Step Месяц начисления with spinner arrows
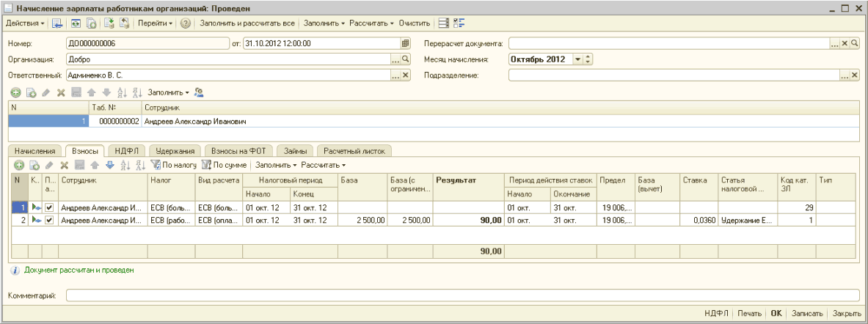 [x=588, y=59]
